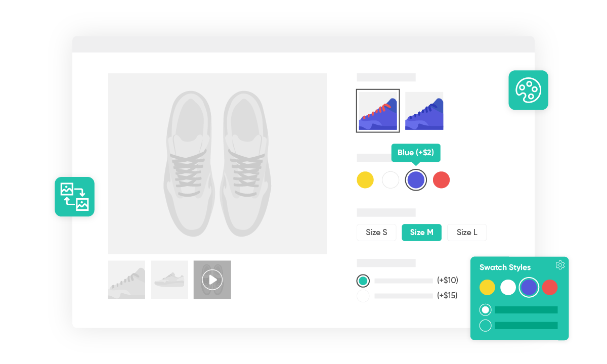
Task: Select the (+$10) option radio button
Action: (x=363, y=280)
